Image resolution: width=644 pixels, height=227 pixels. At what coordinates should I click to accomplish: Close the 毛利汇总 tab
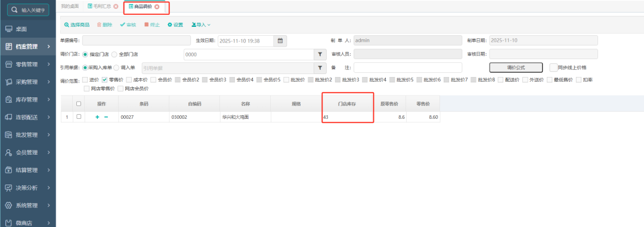tap(116, 7)
